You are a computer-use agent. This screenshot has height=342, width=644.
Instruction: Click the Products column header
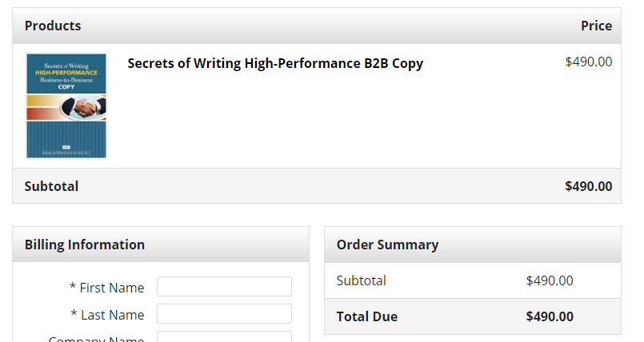tap(53, 26)
